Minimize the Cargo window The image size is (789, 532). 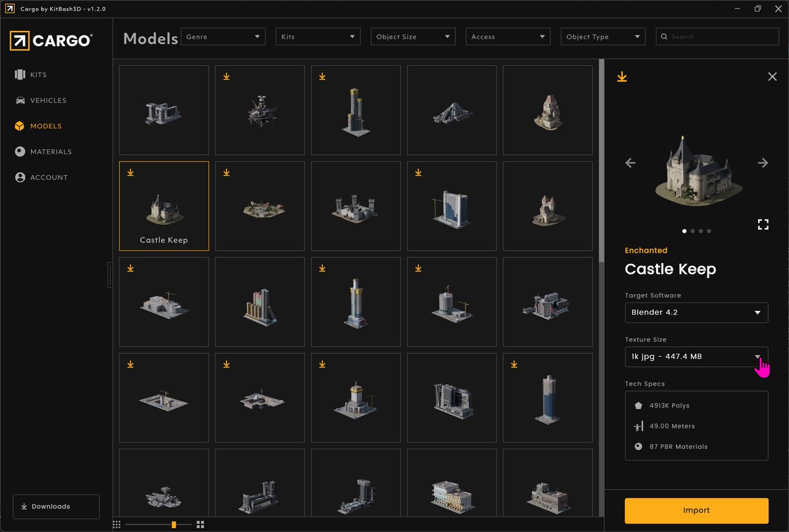point(736,9)
